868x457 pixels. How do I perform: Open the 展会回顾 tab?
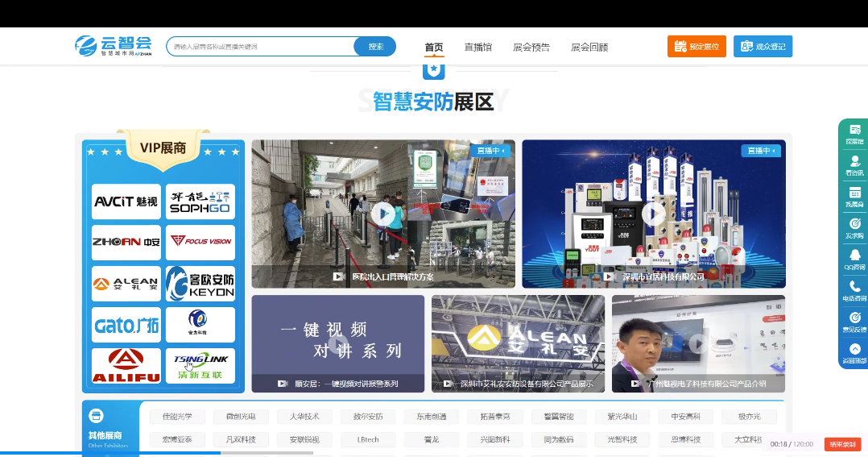(x=589, y=47)
